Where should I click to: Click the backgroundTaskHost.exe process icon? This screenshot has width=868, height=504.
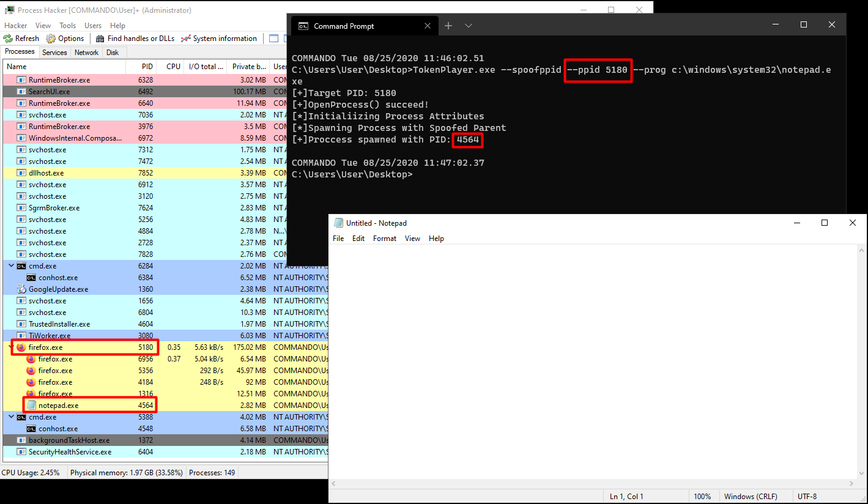[21, 440]
